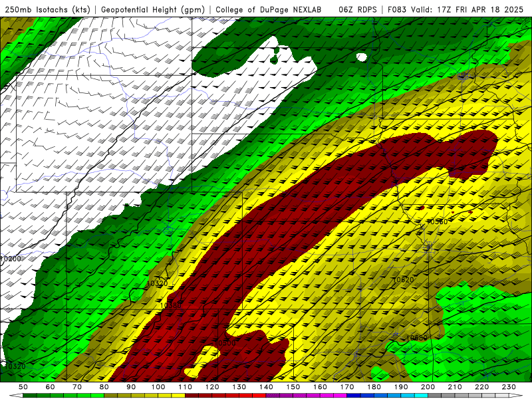Image resolution: width=532 pixels, height=399 pixels.
Task: Pick the dark blue swatch just after 170
Action: pos(354,396)
